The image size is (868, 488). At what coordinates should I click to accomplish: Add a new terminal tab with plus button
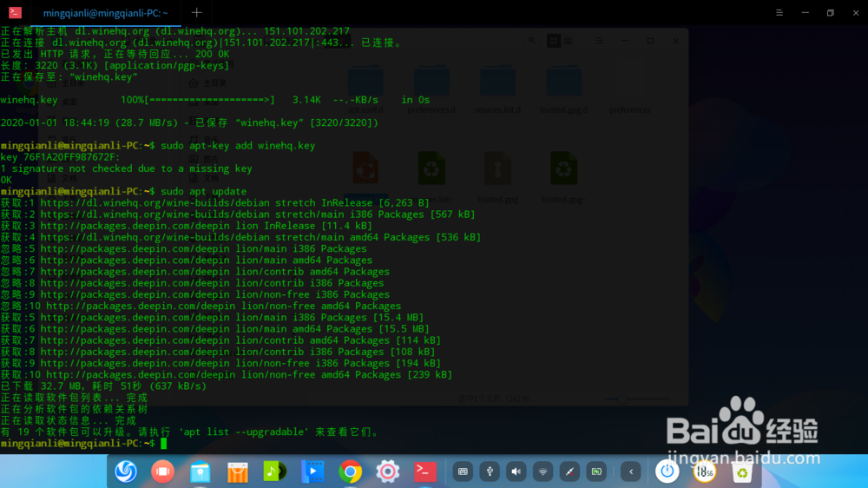click(196, 12)
